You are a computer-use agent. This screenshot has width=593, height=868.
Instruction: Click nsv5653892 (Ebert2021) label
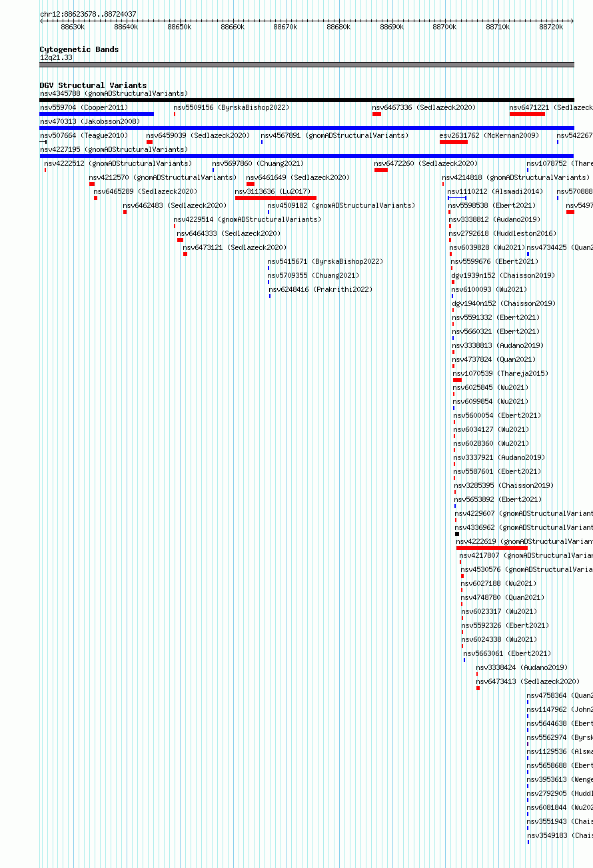498,499
